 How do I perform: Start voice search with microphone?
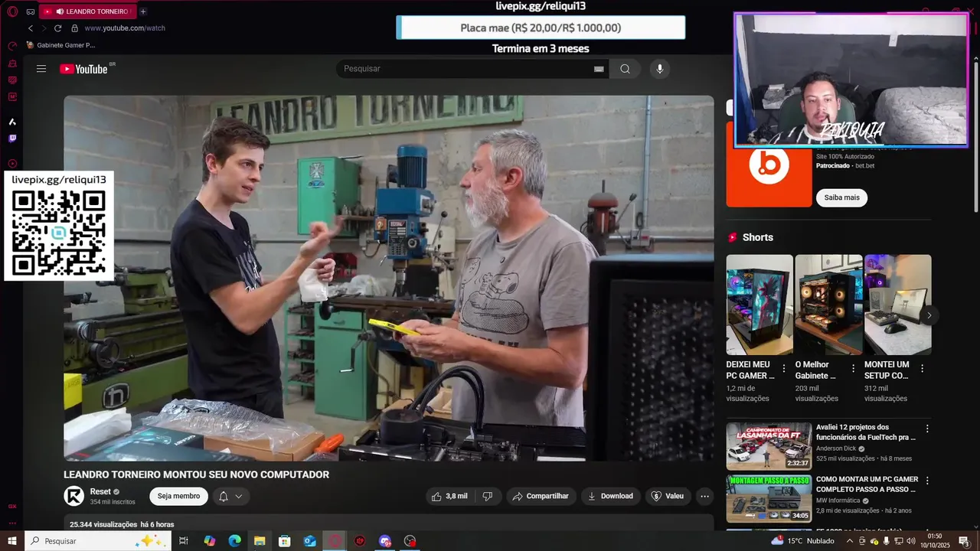[660, 69]
